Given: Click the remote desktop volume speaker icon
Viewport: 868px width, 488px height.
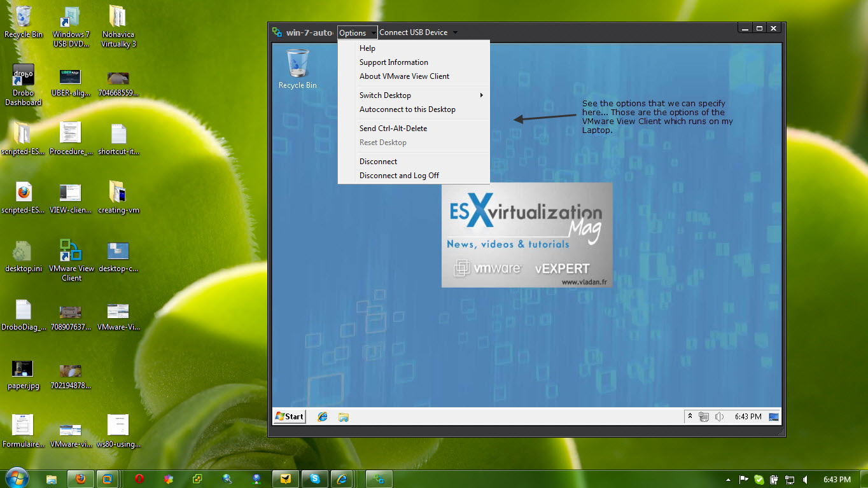Looking at the screenshot, I should click(x=719, y=417).
